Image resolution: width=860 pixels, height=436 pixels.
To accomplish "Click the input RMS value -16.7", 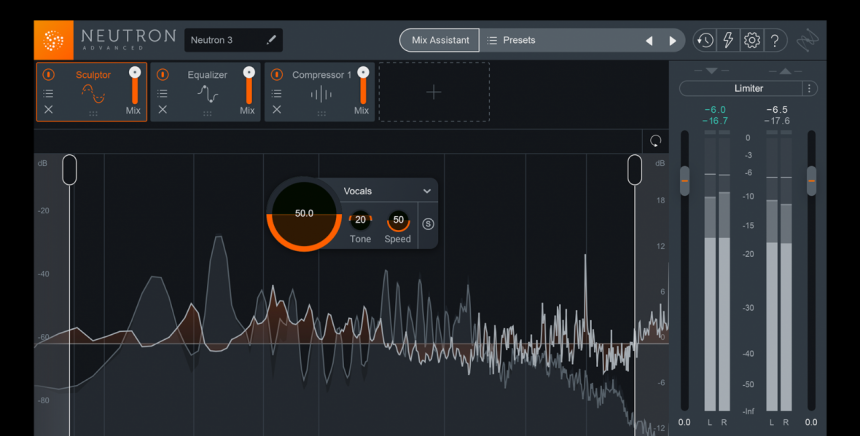I will coord(715,121).
